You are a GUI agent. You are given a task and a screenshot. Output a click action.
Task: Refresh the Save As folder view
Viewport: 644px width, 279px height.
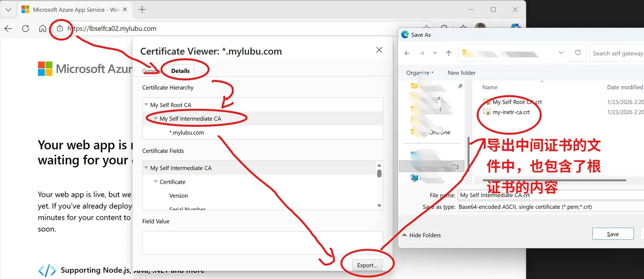pyautogui.click(x=578, y=53)
